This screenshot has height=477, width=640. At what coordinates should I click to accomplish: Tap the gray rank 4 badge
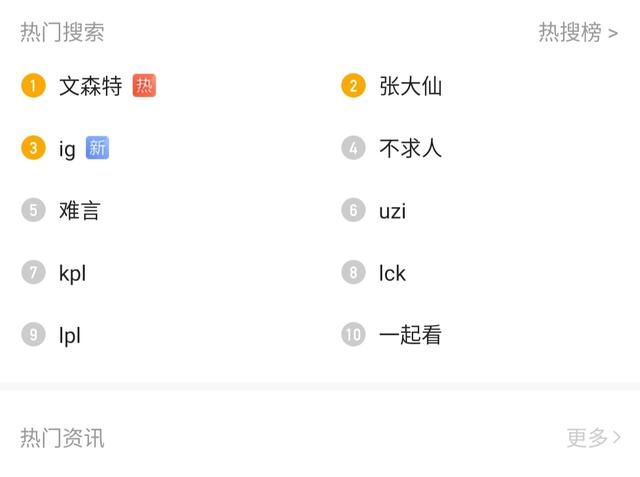click(353, 148)
